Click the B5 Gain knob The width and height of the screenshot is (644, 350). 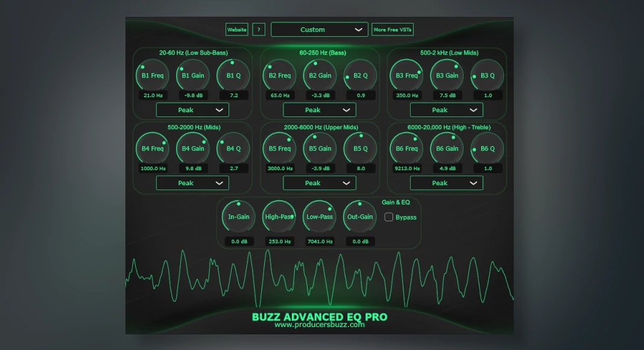click(x=320, y=148)
